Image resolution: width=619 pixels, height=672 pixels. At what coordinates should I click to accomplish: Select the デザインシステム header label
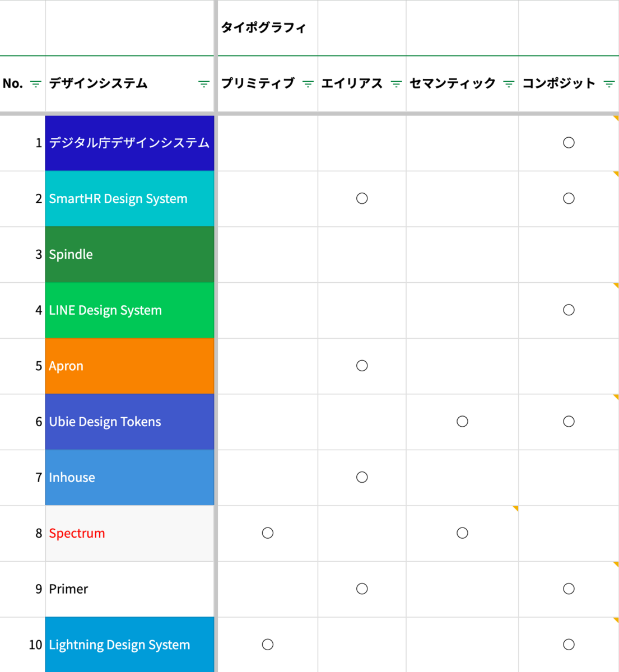(98, 83)
